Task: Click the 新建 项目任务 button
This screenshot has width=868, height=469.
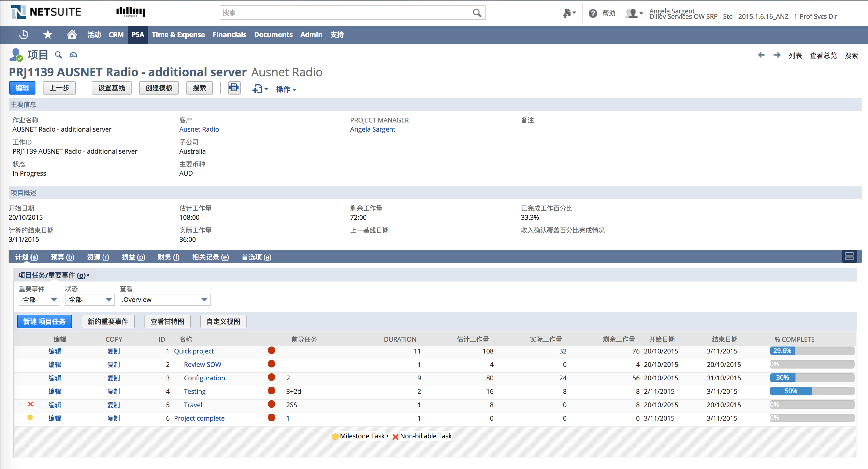Action: 45,322
